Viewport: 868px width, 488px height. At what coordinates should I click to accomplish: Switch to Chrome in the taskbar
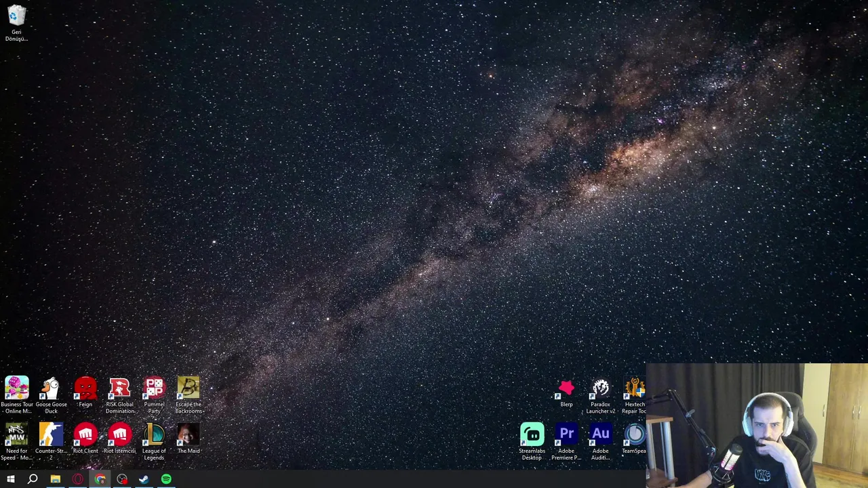tap(100, 479)
